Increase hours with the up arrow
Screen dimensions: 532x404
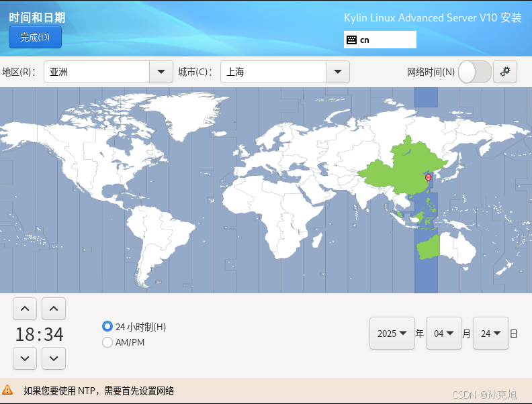point(25,309)
